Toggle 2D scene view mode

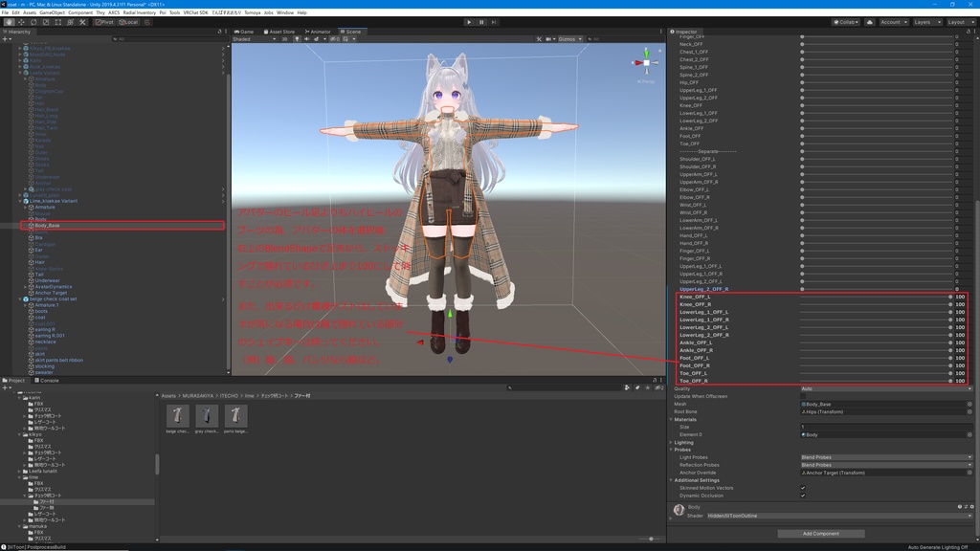284,38
